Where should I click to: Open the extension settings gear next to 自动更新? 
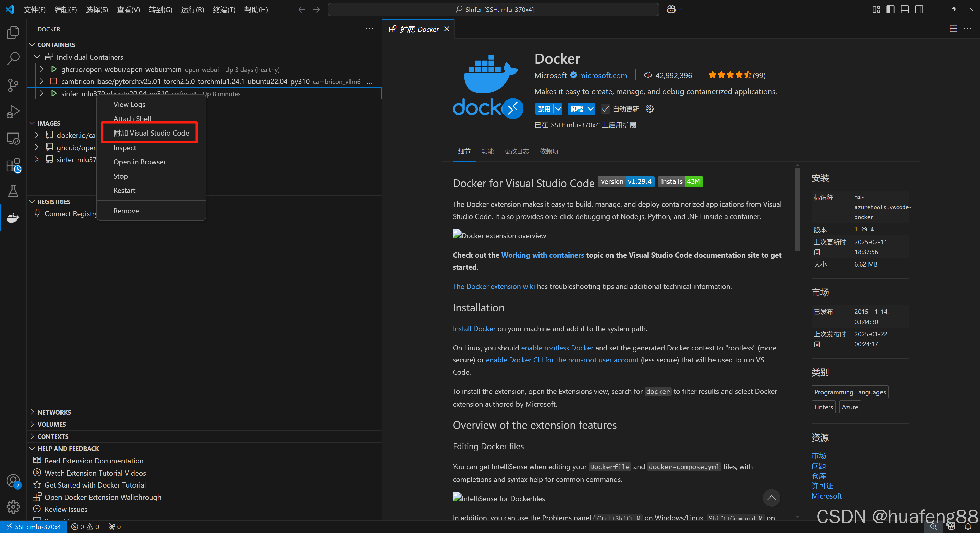coord(650,109)
